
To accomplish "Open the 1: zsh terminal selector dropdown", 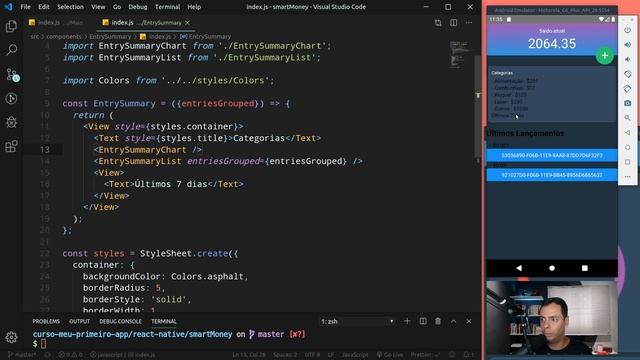I will 357,322.
